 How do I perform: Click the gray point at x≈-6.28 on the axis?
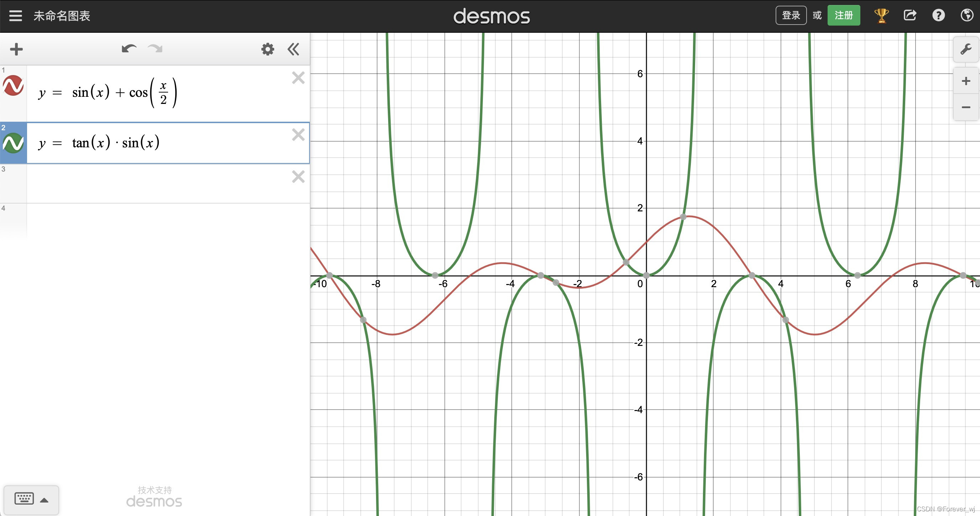435,275
